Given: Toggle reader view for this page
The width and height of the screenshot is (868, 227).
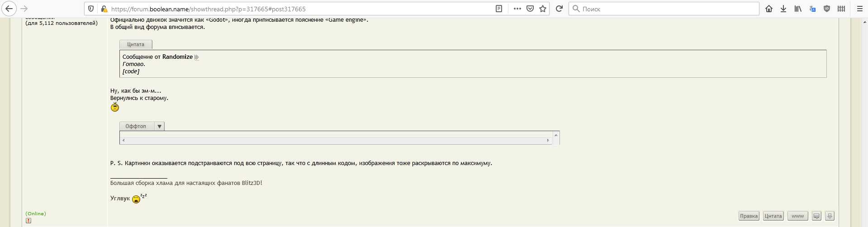Looking at the screenshot, I should tap(499, 9).
